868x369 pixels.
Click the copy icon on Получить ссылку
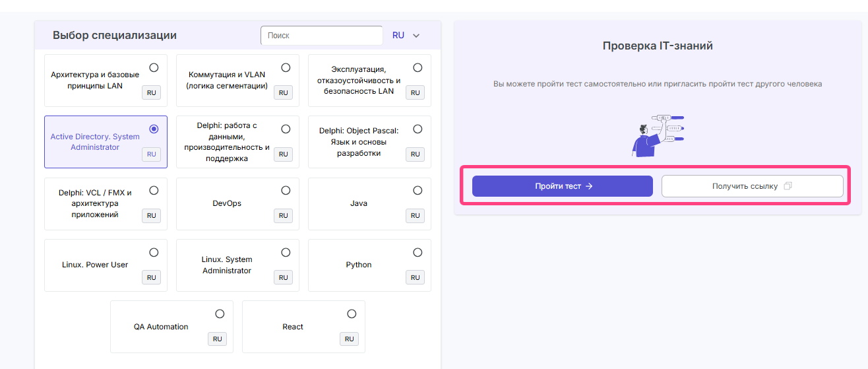click(x=788, y=186)
